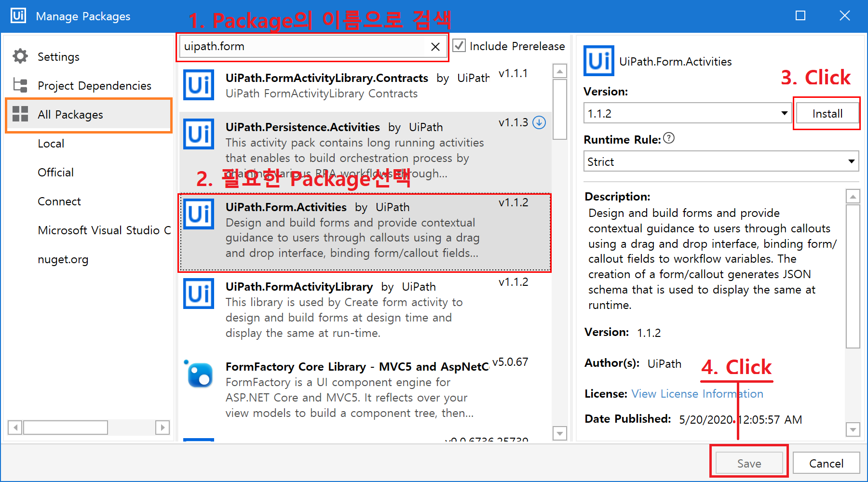Click version label v1.1.1
This screenshot has height=482, width=868.
513,73
